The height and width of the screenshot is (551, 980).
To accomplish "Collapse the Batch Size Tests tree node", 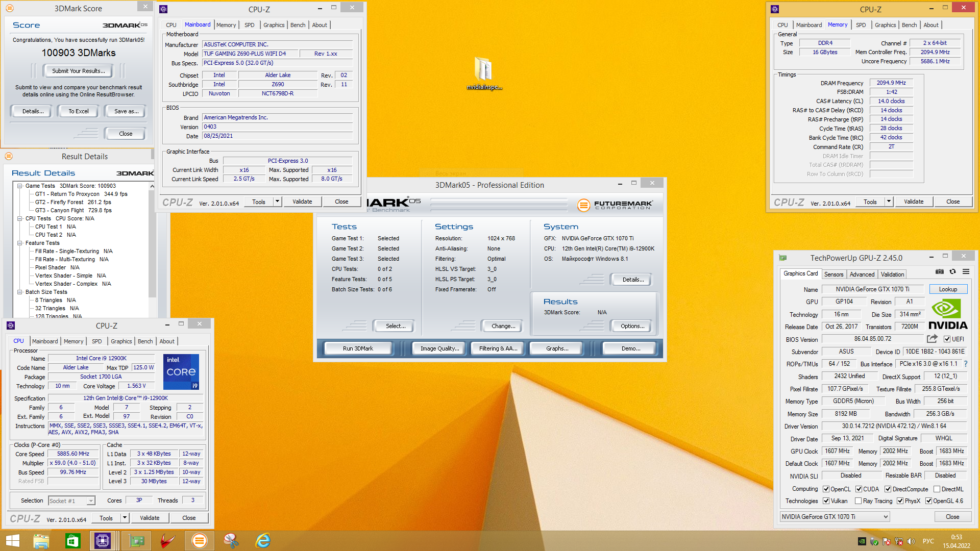I will point(20,292).
